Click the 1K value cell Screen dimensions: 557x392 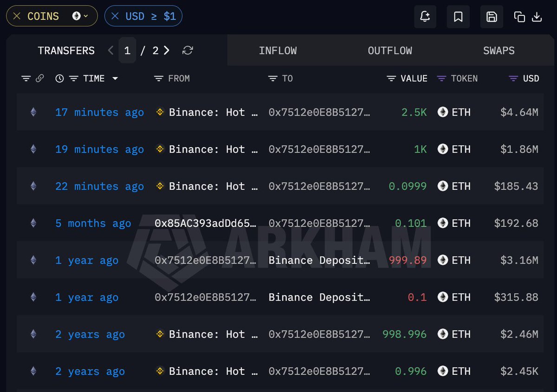[420, 149]
